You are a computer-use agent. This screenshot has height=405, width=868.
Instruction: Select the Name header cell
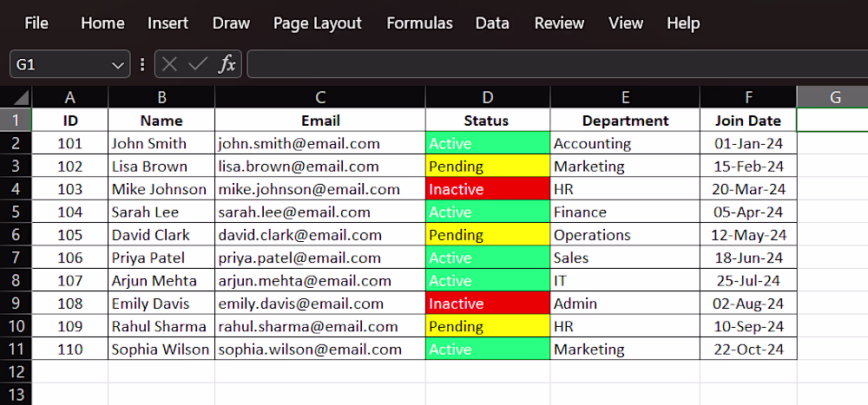[x=161, y=120]
